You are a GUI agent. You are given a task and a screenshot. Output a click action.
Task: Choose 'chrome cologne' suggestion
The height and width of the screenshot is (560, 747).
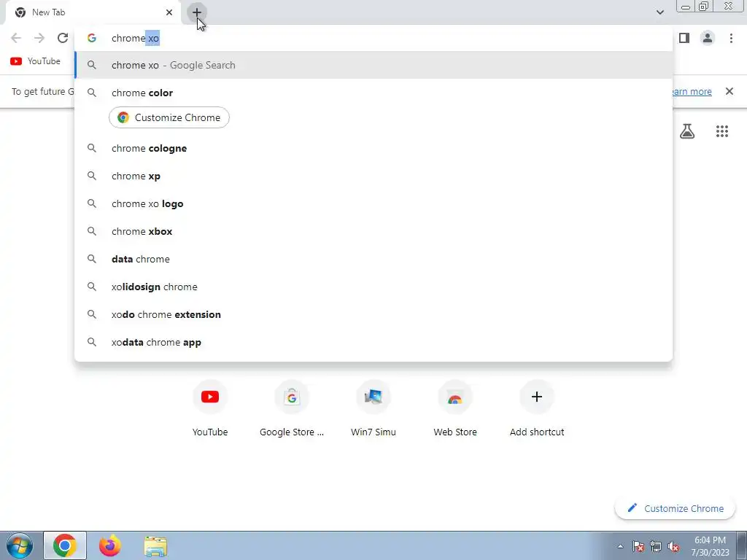373,148
